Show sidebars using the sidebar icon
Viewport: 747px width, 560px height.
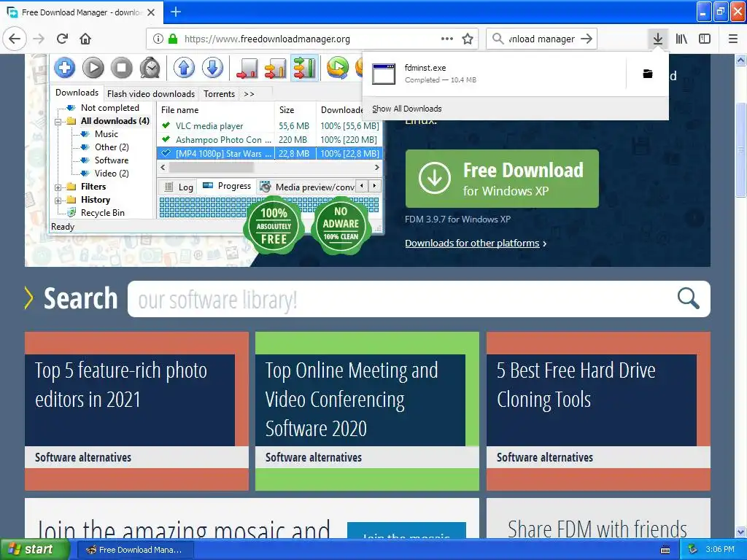(x=705, y=39)
